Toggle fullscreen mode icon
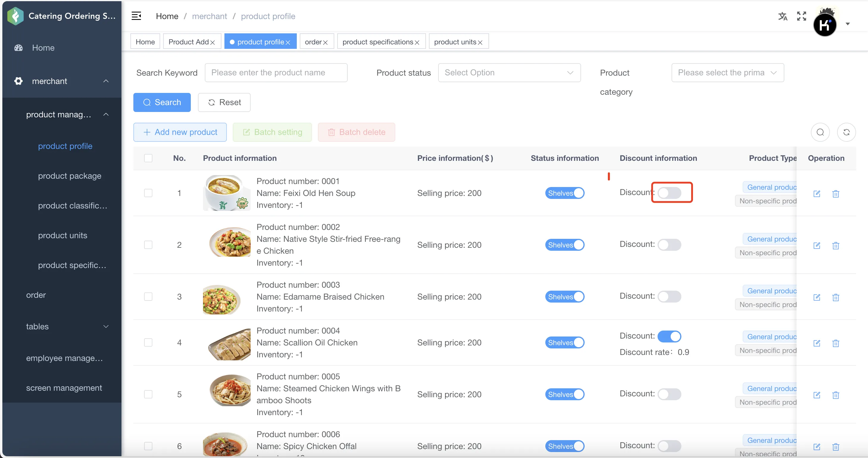 [801, 16]
